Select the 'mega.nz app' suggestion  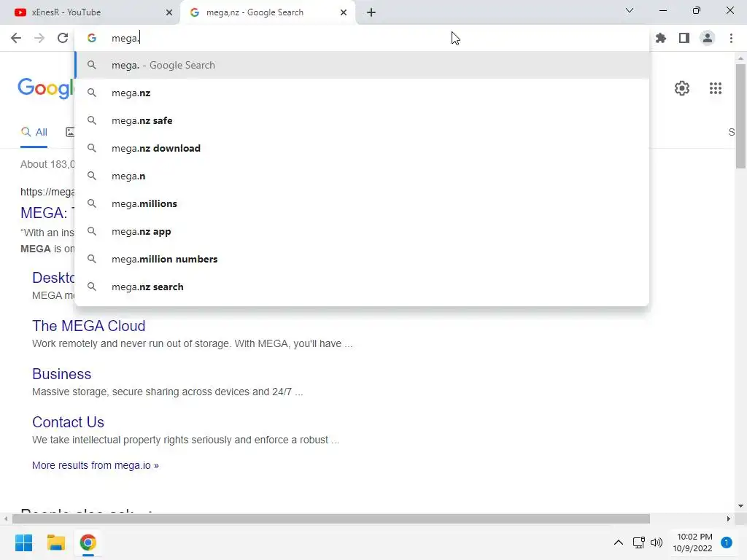362,231
